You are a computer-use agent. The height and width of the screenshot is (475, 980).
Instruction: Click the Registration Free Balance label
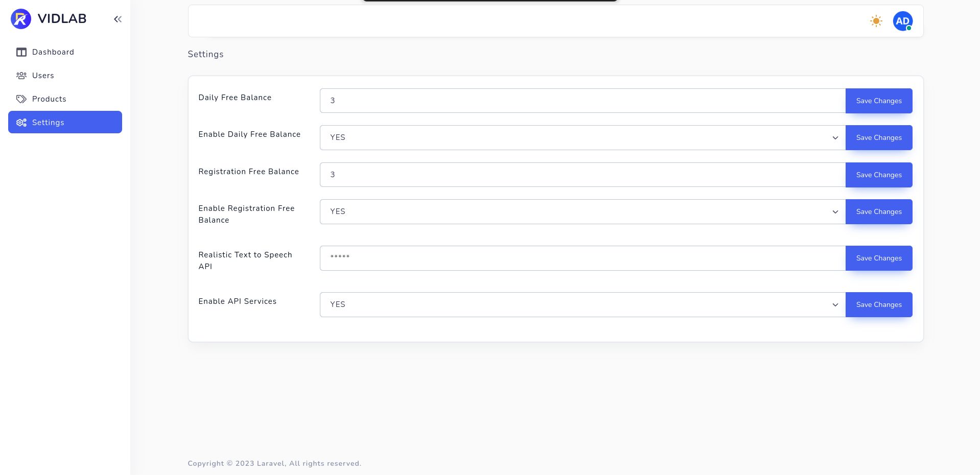[x=248, y=172]
